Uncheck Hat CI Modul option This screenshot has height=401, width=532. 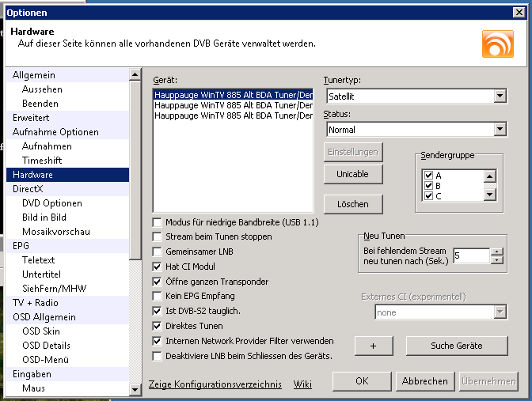(x=157, y=267)
